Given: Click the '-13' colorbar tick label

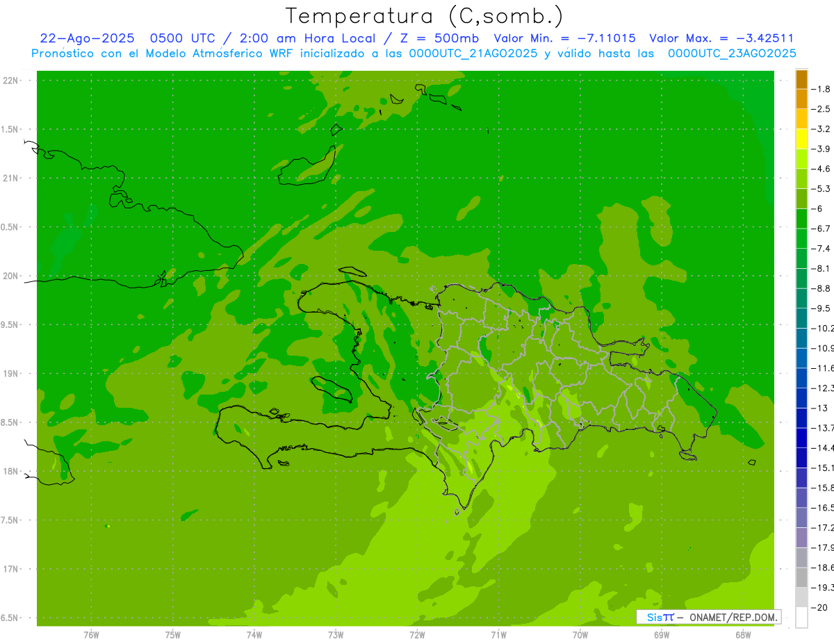Looking at the screenshot, I should pyautogui.click(x=819, y=408).
